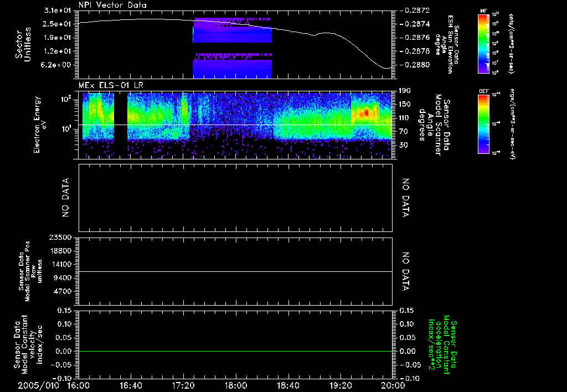Click the 110 scanner angle tick
This screenshot has width=567, height=392.
tap(405, 118)
